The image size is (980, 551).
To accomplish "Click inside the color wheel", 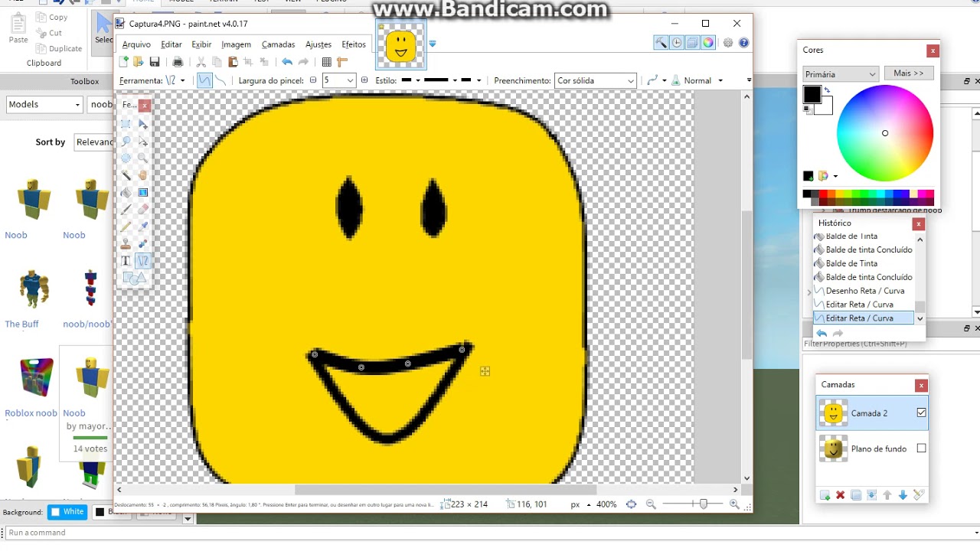I will pos(885,132).
